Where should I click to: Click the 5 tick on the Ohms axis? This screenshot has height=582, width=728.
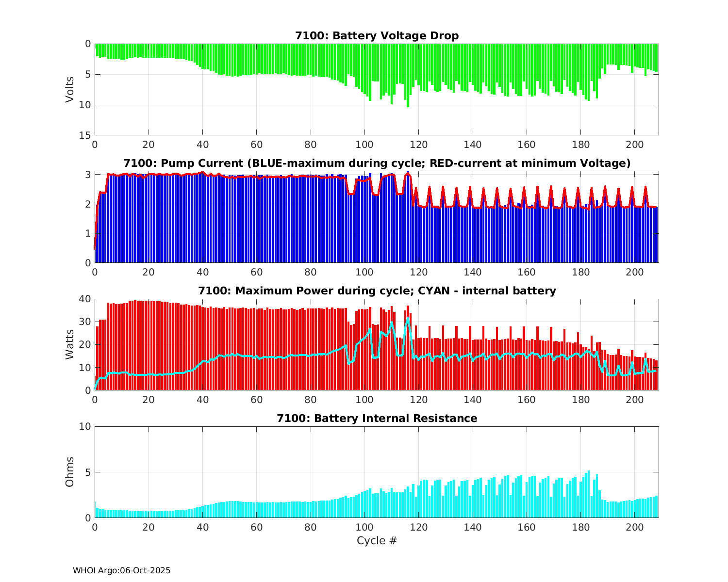[x=88, y=472]
